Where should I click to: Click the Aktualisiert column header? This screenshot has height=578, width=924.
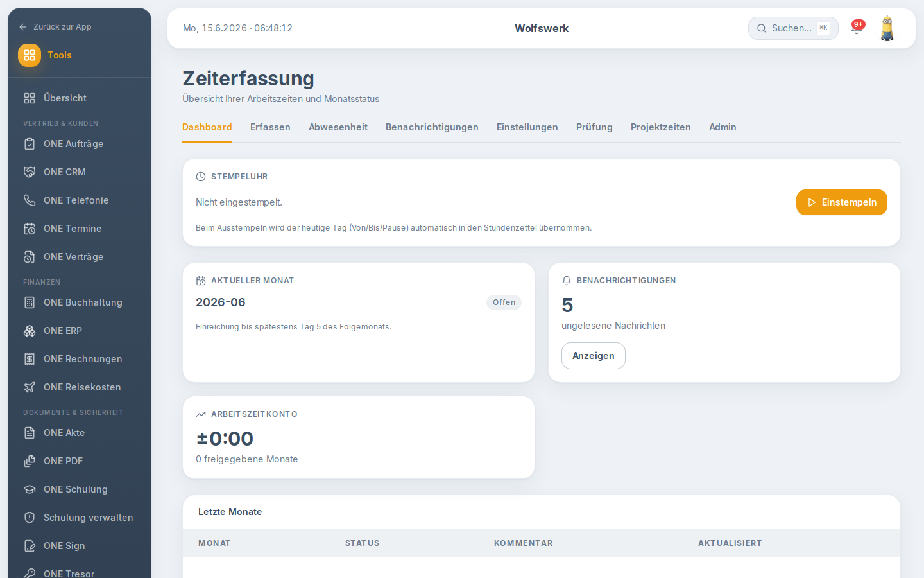[730, 543]
